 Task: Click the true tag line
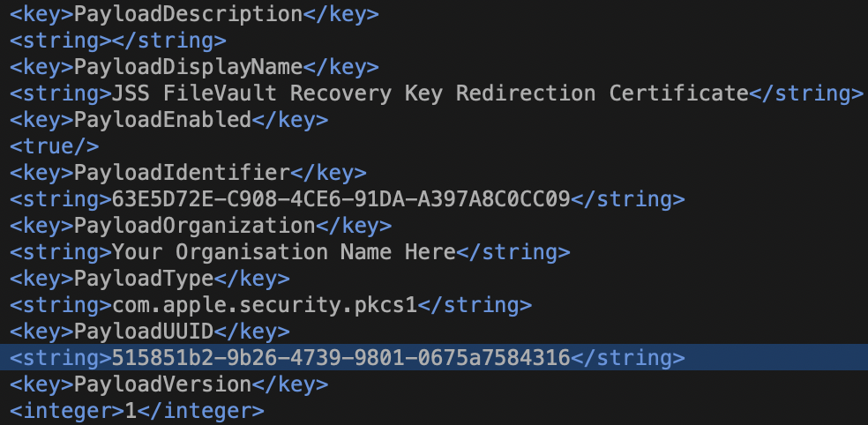(55, 146)
